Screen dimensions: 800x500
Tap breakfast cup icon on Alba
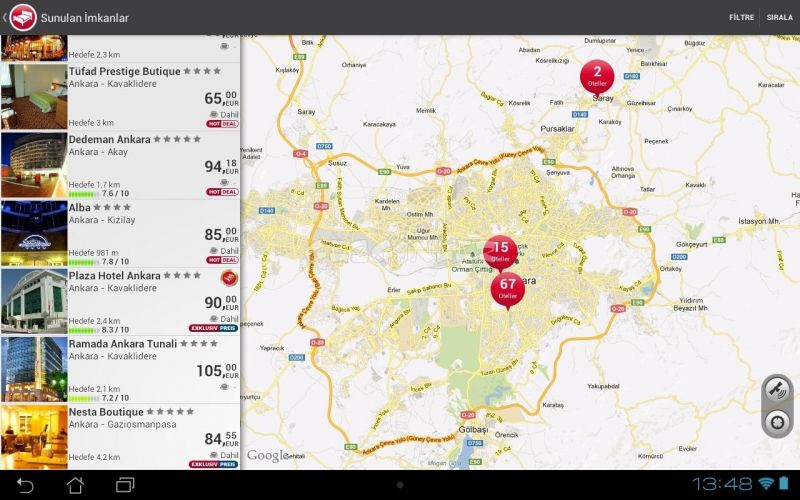click(x=214, y=251)
